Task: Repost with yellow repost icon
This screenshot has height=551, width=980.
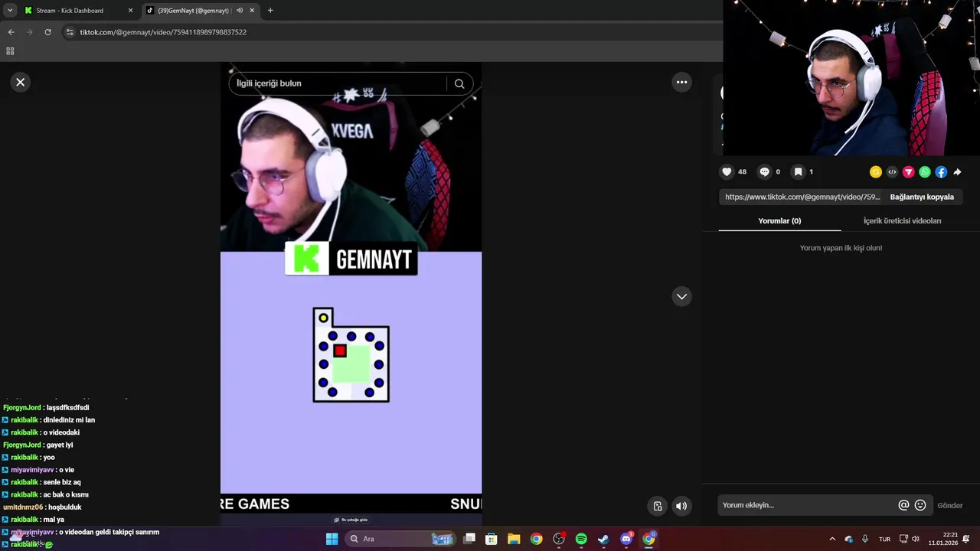Action: (876, 172)
